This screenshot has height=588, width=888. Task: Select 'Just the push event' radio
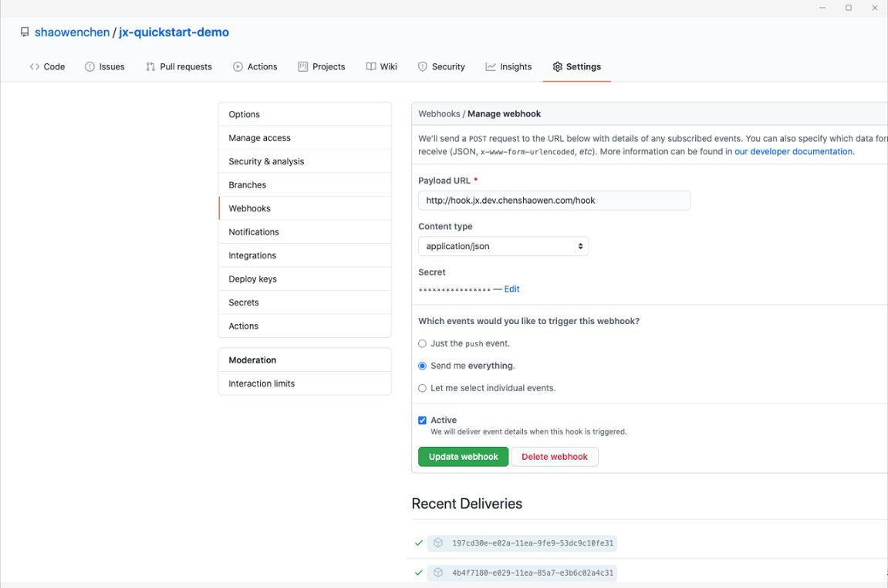click(x=422, y=343)
